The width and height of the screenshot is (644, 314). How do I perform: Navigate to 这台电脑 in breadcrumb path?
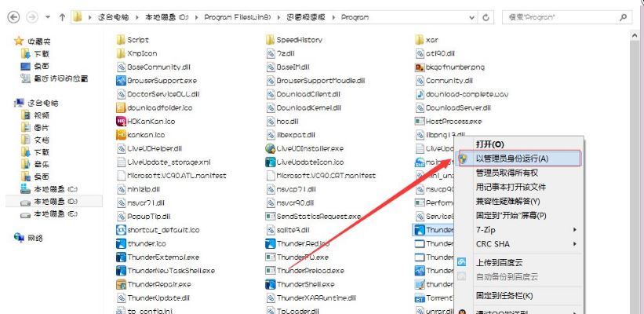[x=113, y=17]
